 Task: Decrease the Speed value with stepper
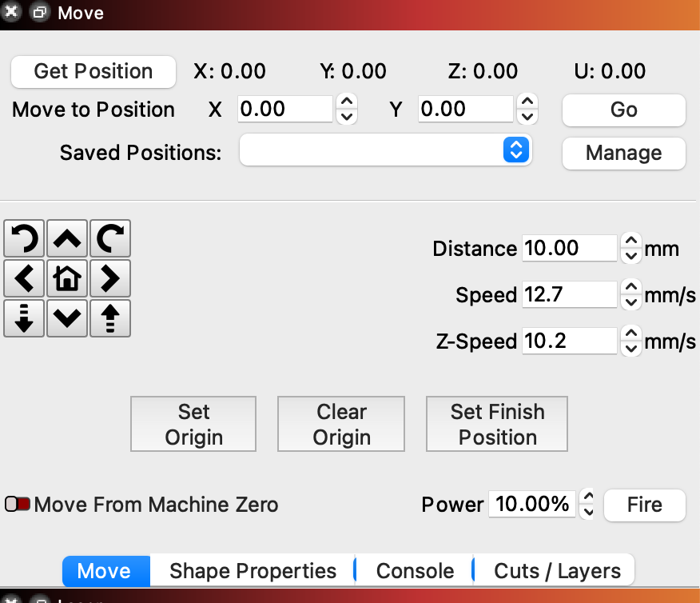pyautogui.click(x=631, y=301)
